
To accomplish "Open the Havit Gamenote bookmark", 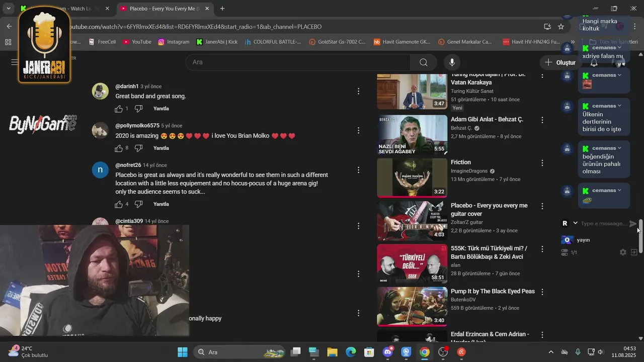I will (x=401, y=42).
